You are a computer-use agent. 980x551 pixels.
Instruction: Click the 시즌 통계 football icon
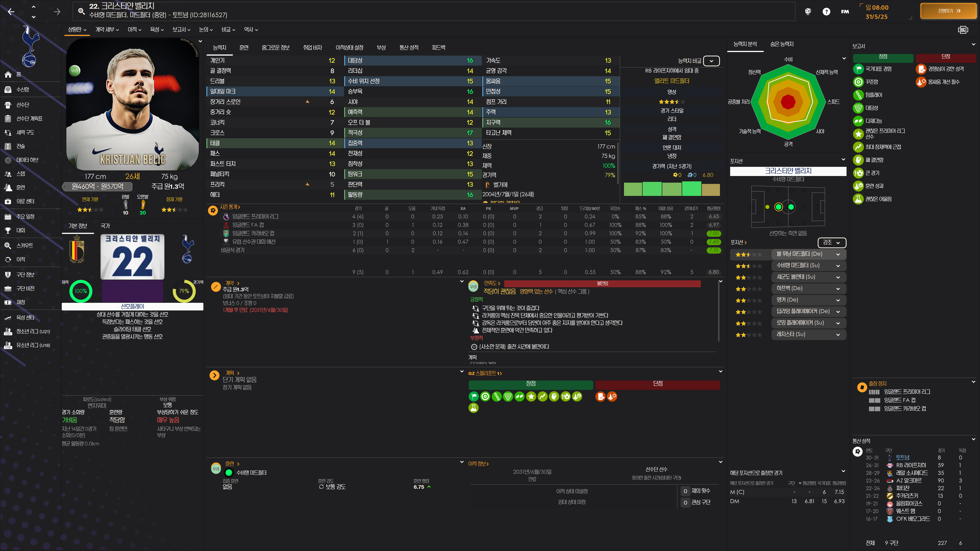pyautogui.click(x=213, y=210)
